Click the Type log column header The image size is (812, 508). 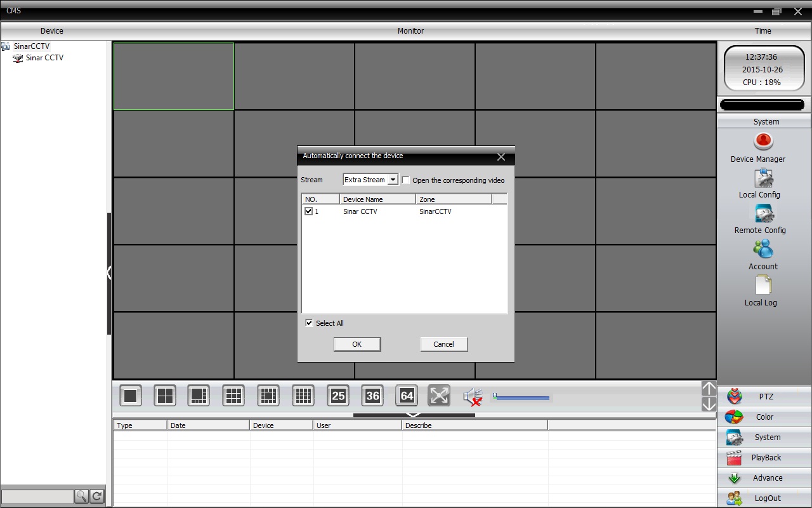[140, 425]
